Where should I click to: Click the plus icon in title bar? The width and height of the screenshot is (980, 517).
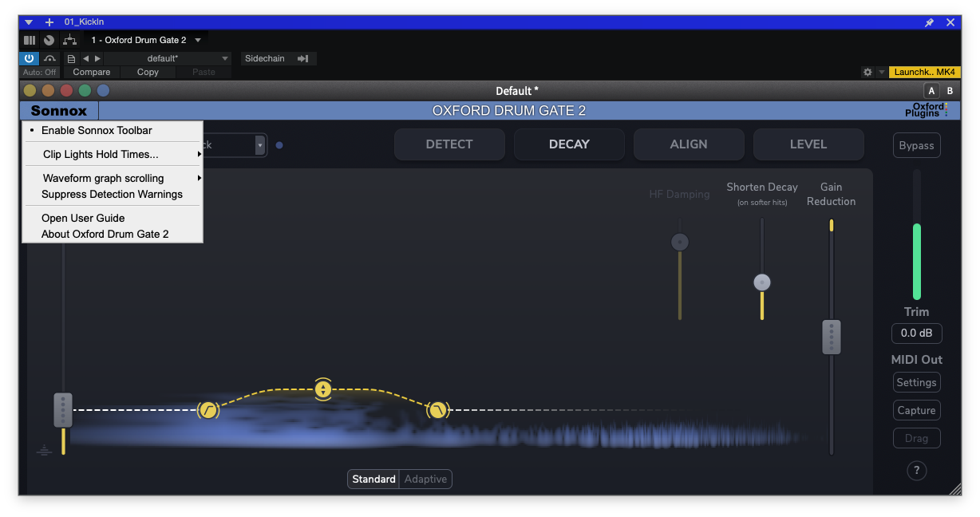click(x=49, y=22)
